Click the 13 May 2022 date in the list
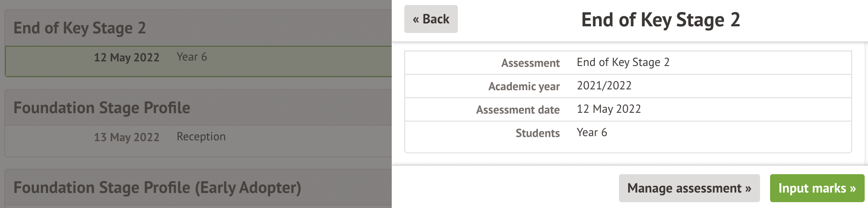This screenshot has height=208, width=868. click(126, 137)
